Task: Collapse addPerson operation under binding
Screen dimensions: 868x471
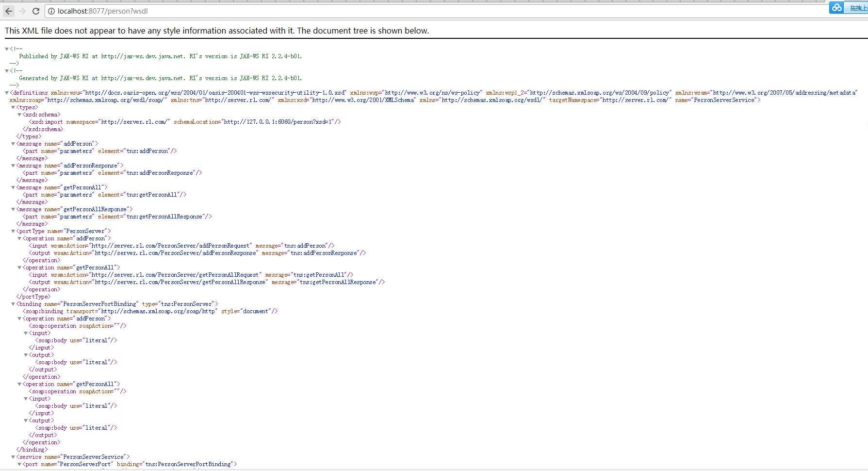Action: coord(19,319)
